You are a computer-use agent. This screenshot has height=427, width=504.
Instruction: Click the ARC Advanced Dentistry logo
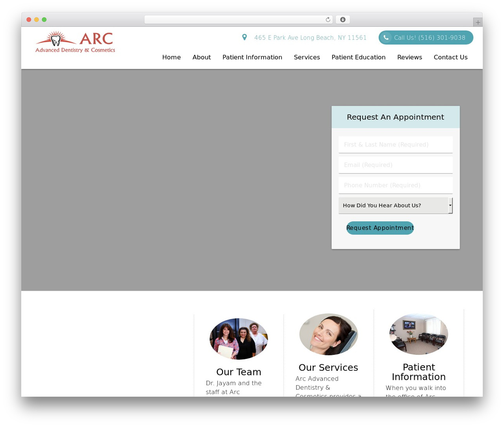(75, 42)
